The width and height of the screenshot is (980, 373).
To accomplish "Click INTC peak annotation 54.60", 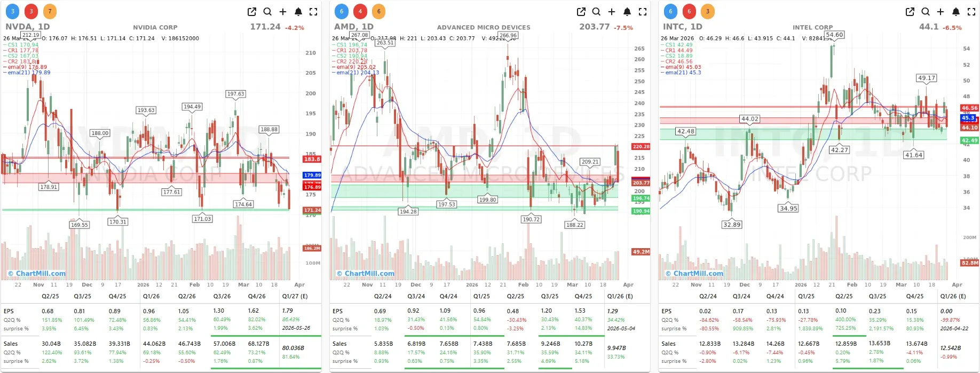I will 834,35.
